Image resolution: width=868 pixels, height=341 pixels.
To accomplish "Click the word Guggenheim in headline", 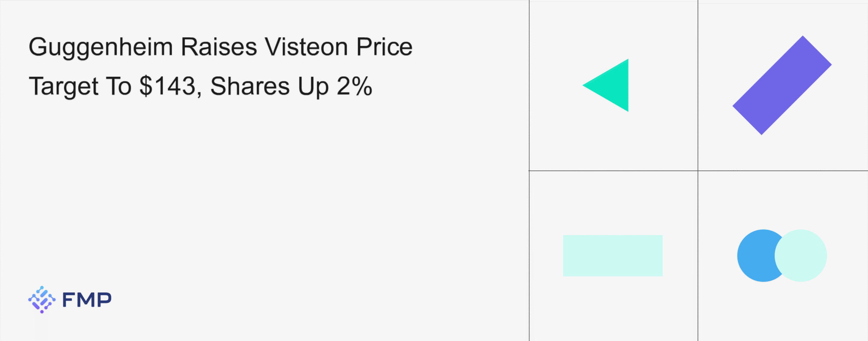I will 101,47.
